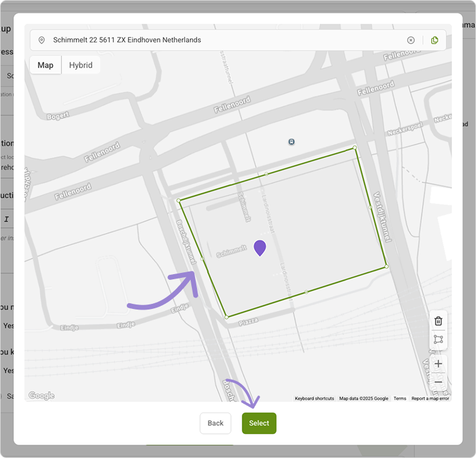Click the Back button

[x=215, y=423]
